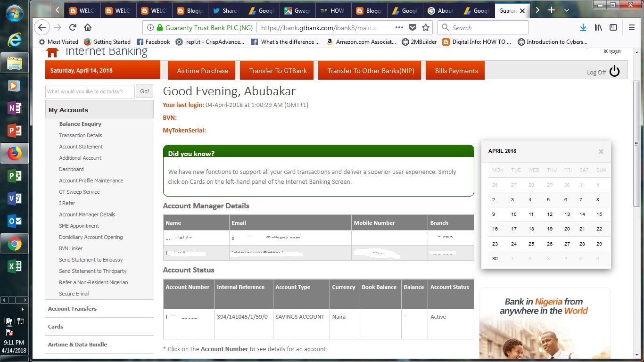Viewport: 644px width, 362px height.
Task: Click the Firefox Search box
Action: point(483,27)
